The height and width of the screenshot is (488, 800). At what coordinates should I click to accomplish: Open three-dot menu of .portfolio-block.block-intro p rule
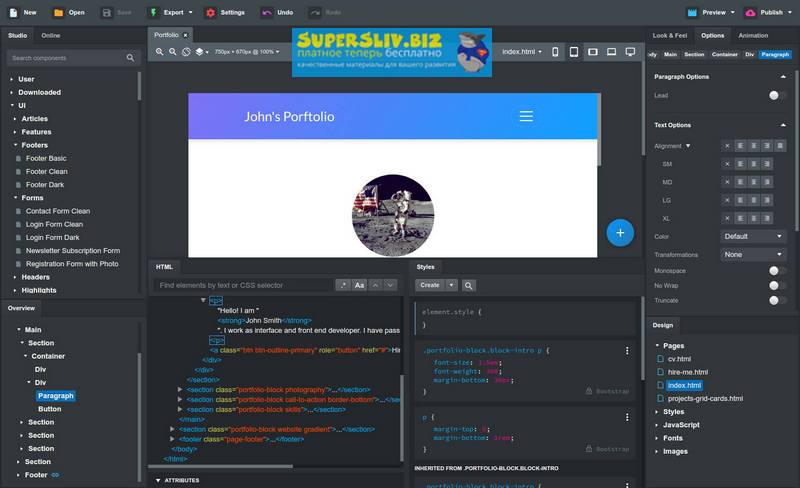coord(627,351)
